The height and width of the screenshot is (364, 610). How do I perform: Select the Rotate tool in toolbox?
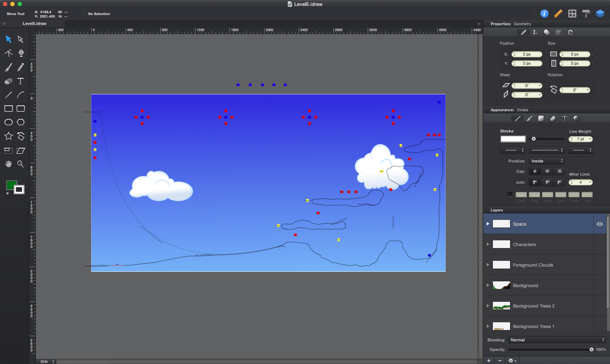(21, 136)
